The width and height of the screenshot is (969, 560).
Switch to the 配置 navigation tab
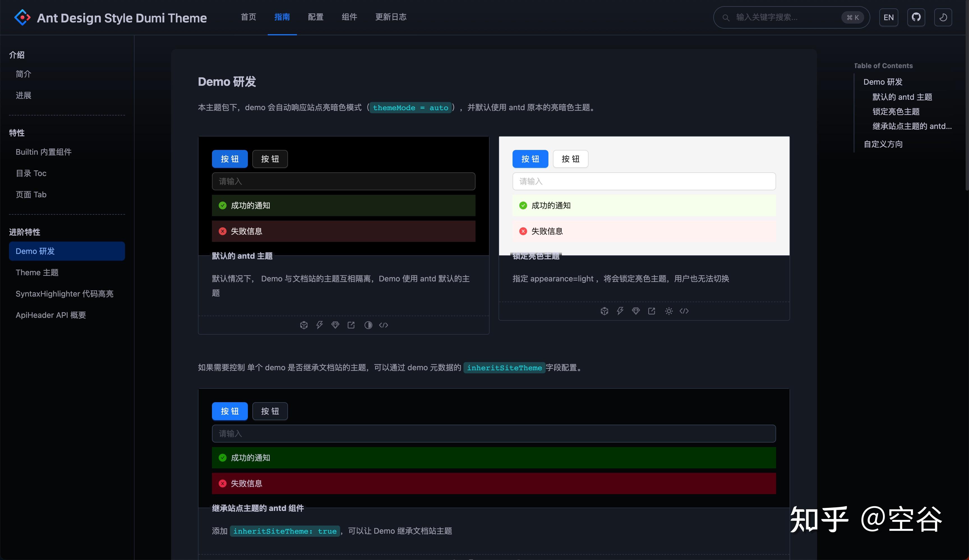click(x=315, y=17)
